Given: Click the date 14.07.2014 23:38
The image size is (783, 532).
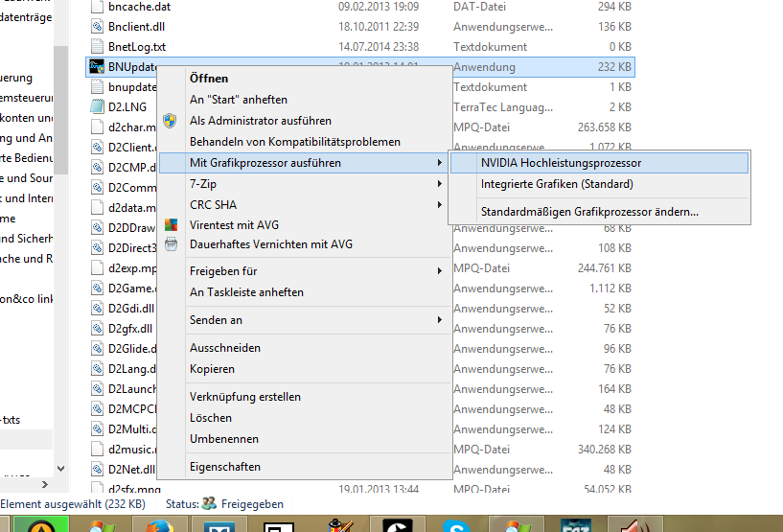Looking at the screenshot, I should point(379,46).
